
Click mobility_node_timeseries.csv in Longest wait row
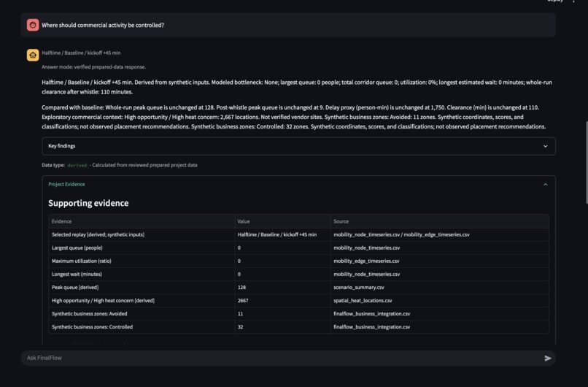point(366,274)
